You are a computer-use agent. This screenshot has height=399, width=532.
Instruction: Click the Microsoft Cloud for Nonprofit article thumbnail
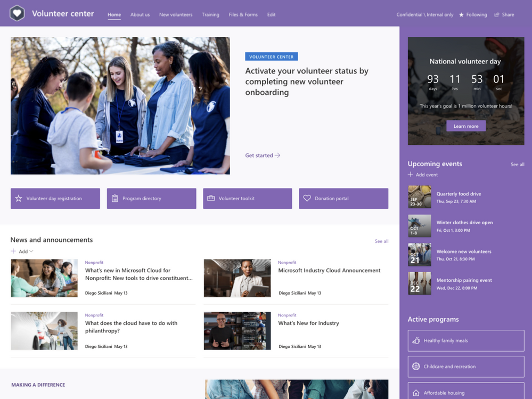point(44,278)
